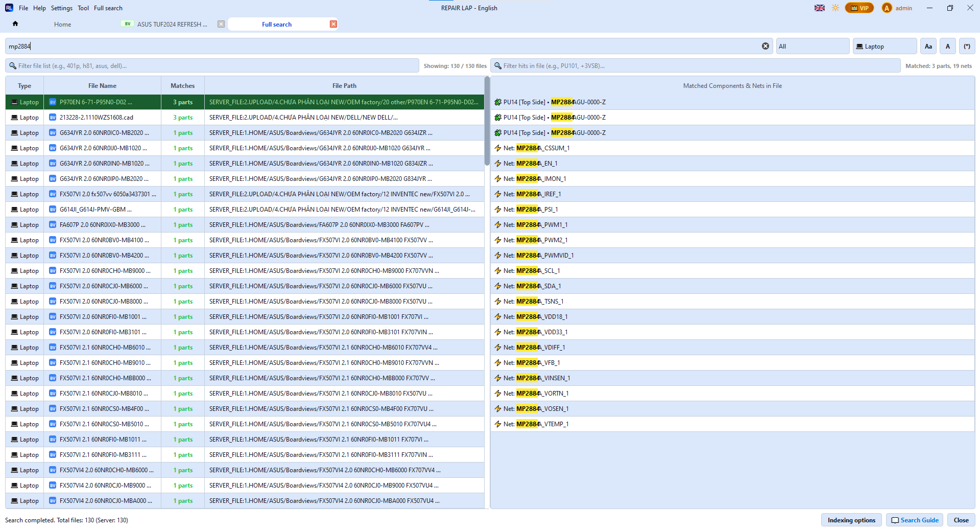
Task: Switch to the ASUS TUF2024 REFRESH tab
Action: [x=172, y=24]
